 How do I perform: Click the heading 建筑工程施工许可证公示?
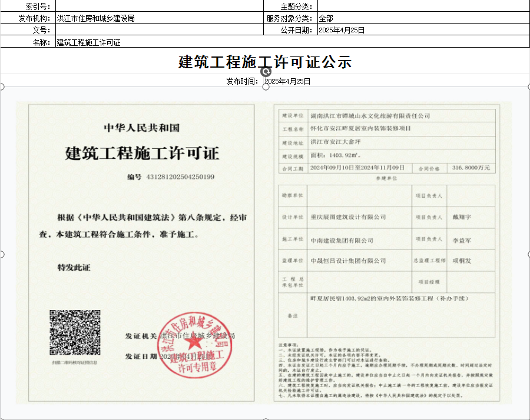pos(265,62)
